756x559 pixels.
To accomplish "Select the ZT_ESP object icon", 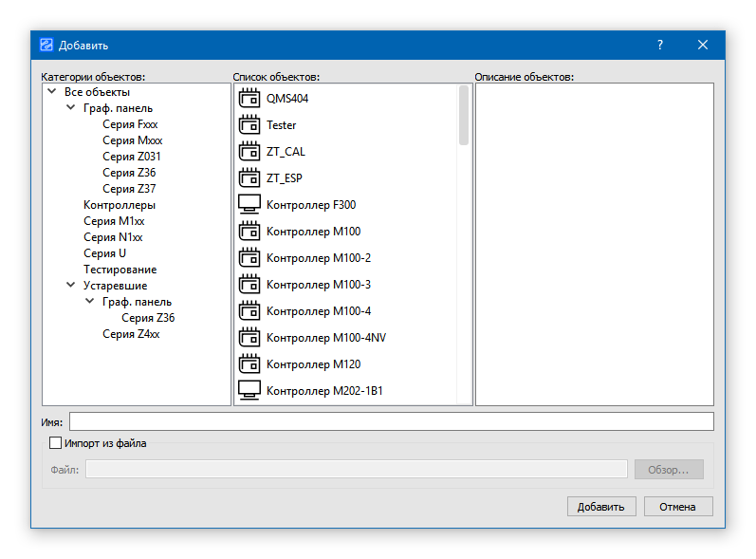I will click(x=249, y=177).
